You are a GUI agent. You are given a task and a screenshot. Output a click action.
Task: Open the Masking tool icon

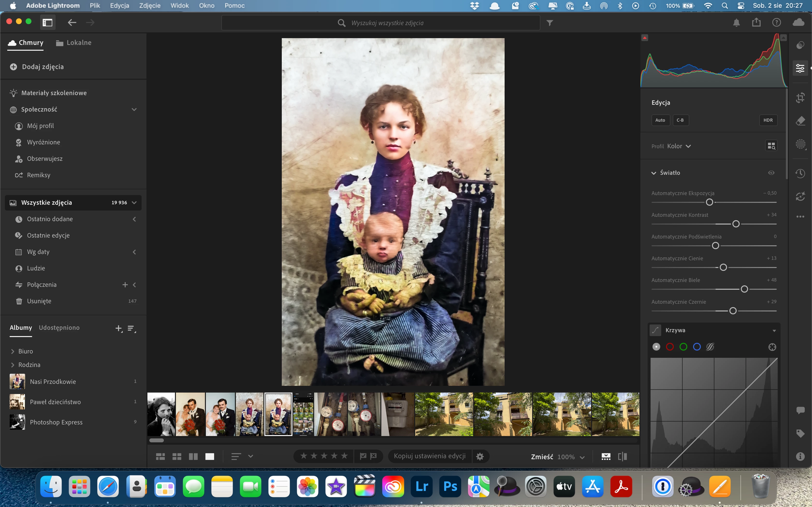click(800, 144)
